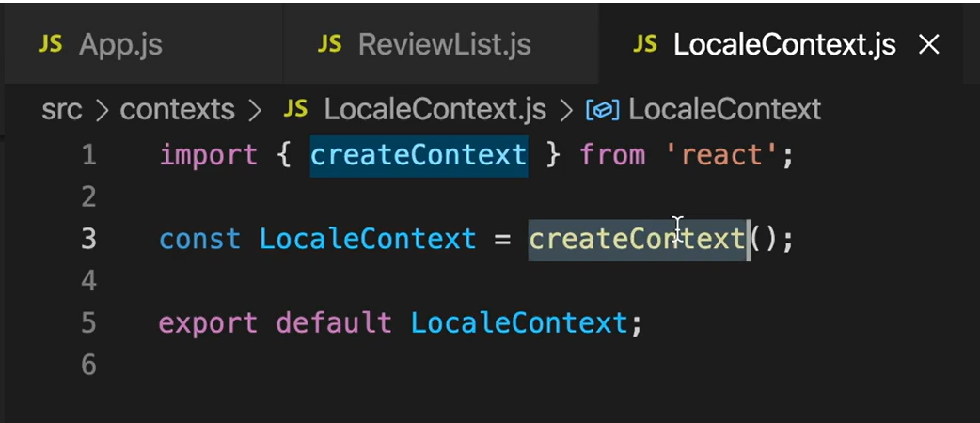Expand chevron after src in breadcrumb

(102, 111)
